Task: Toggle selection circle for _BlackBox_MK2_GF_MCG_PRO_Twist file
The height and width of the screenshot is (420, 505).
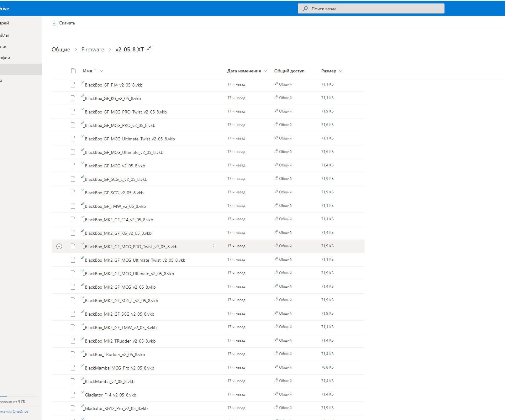Action: (59, 246)
